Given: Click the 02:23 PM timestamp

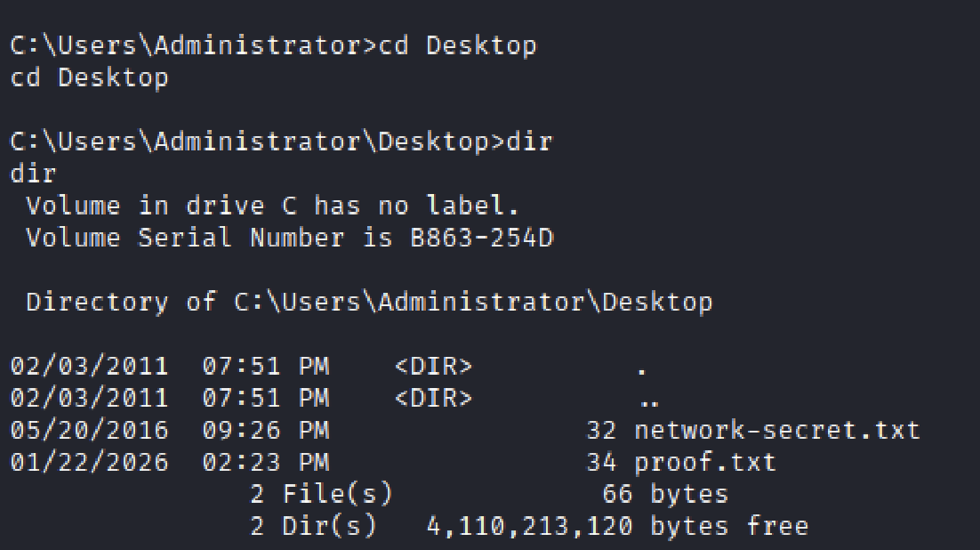Looking at the screenshot, I should 265,463.
